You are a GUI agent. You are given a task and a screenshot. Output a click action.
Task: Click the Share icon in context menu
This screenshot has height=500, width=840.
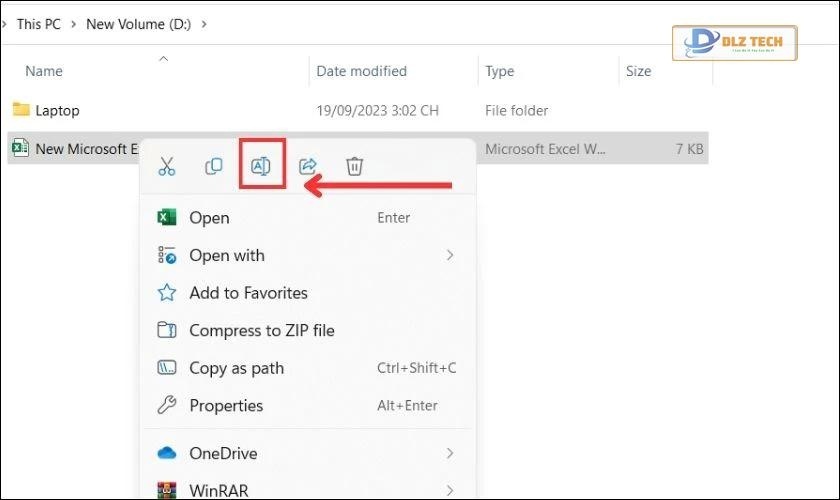[308, 167]
